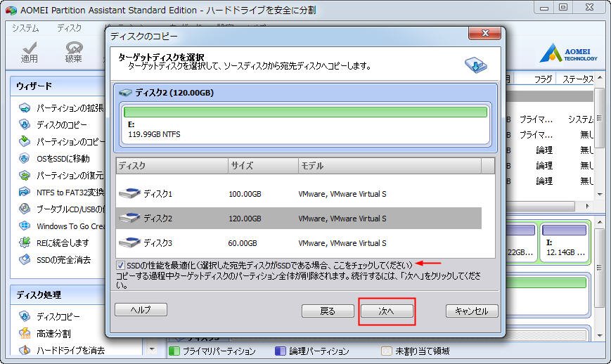
Task: Open ディスクのコピー wizard in sidebar
Action: point(62,124)
